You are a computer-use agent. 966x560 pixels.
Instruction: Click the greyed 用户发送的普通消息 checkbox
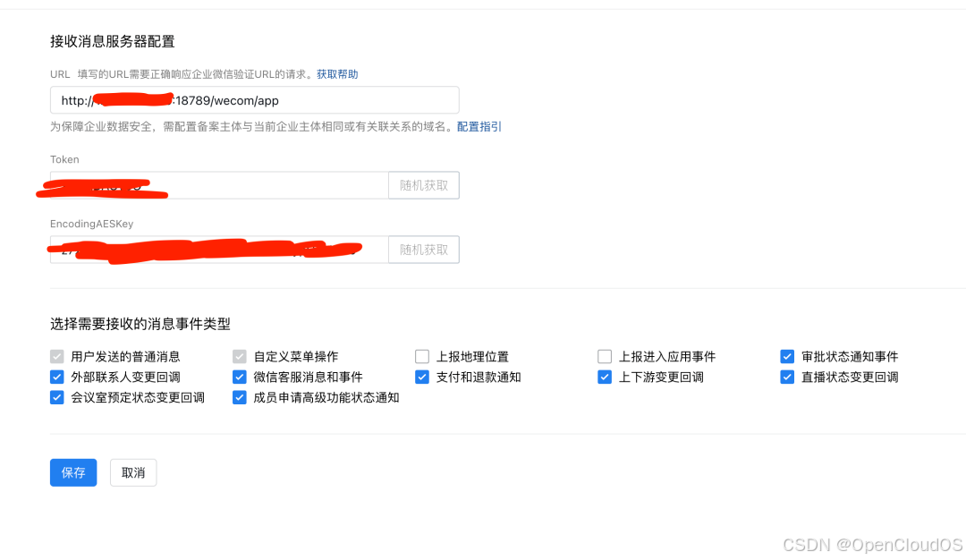56,356
